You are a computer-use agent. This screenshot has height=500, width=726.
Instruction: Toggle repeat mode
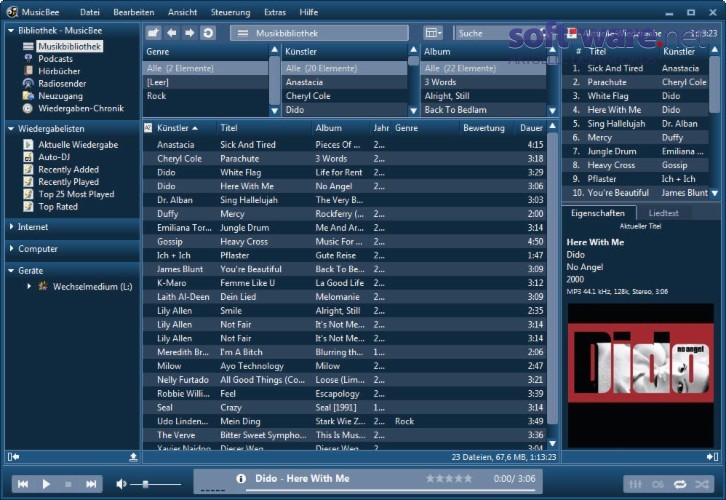pyautogui.click(x=680, y=484)
